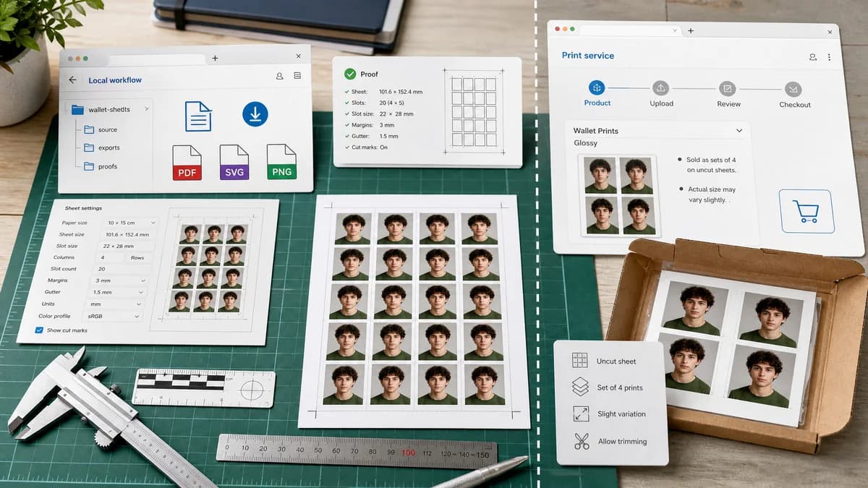Collapse the wallet-sheets folder chevron
The height and width of the screenshot is (488, 868).
146,108
